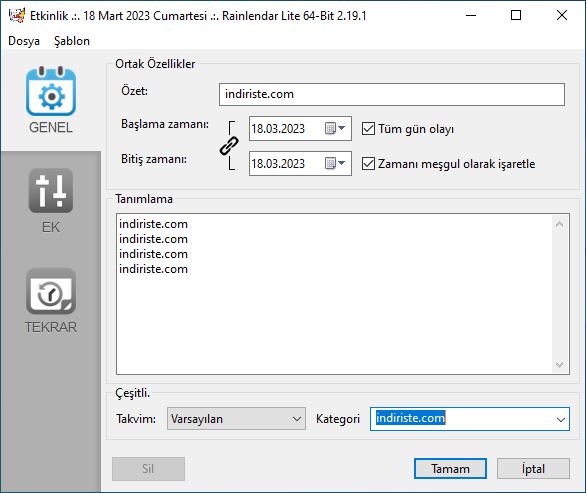Screen dimensions: 586x493
Task: Switch to the EK sliders icon
Action: click(51, 191)
